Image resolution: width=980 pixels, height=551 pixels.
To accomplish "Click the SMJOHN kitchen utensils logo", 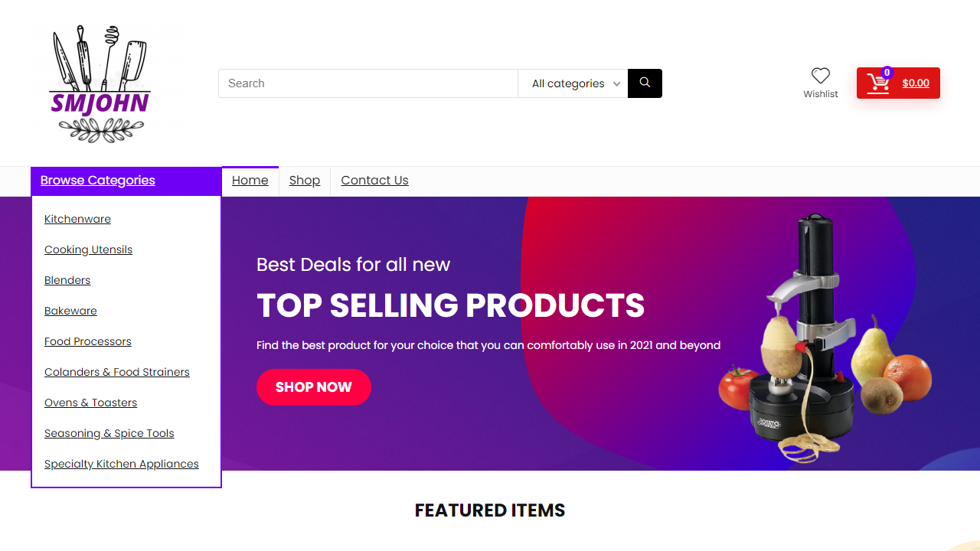I will (x=100, y=83).
